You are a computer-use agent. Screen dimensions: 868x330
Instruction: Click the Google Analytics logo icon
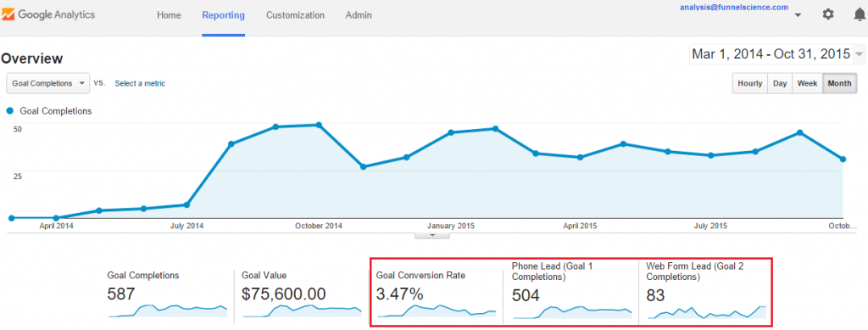pyautogui.click(x=8, y=14)
